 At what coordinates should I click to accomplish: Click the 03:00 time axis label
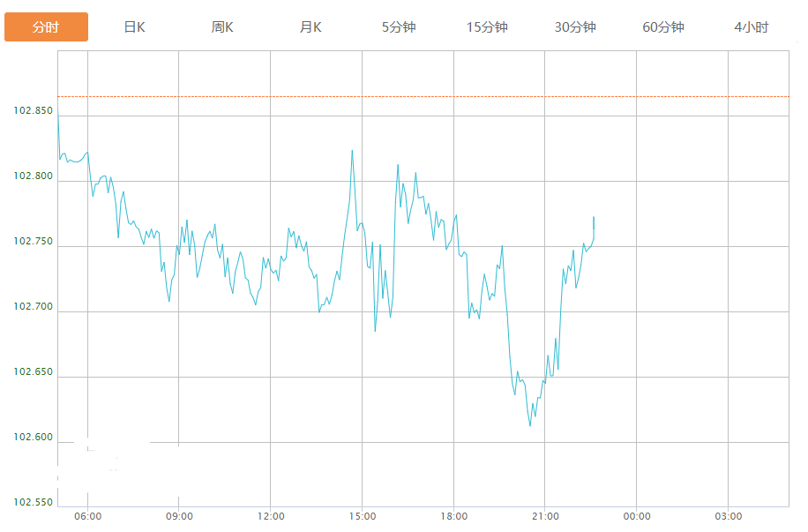click(729, 517)
